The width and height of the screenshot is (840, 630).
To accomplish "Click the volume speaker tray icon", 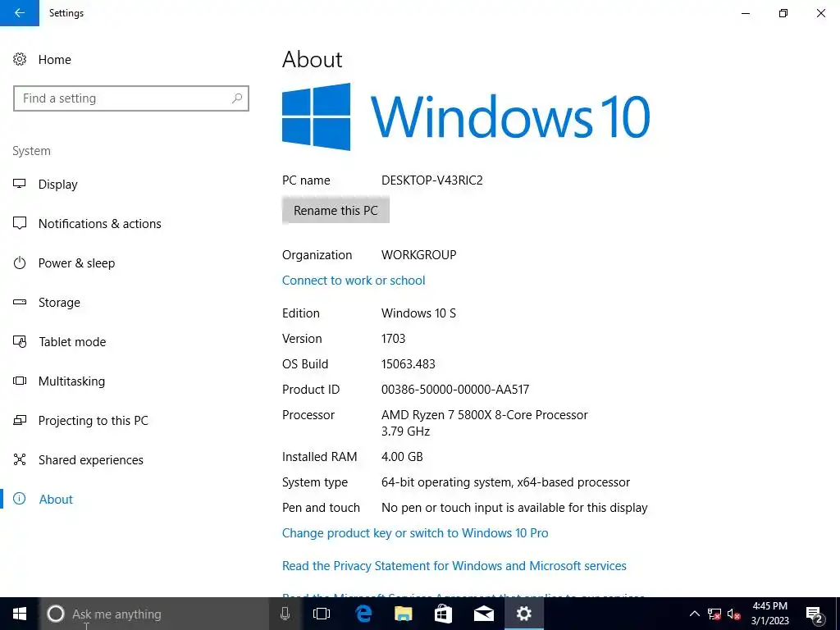I will [x=734, y=614].
